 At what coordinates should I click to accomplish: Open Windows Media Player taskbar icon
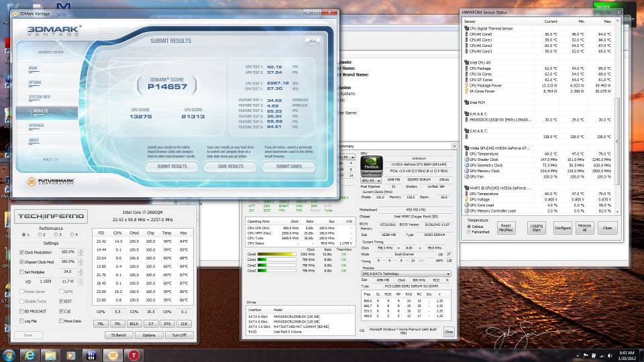pos(70,355)
